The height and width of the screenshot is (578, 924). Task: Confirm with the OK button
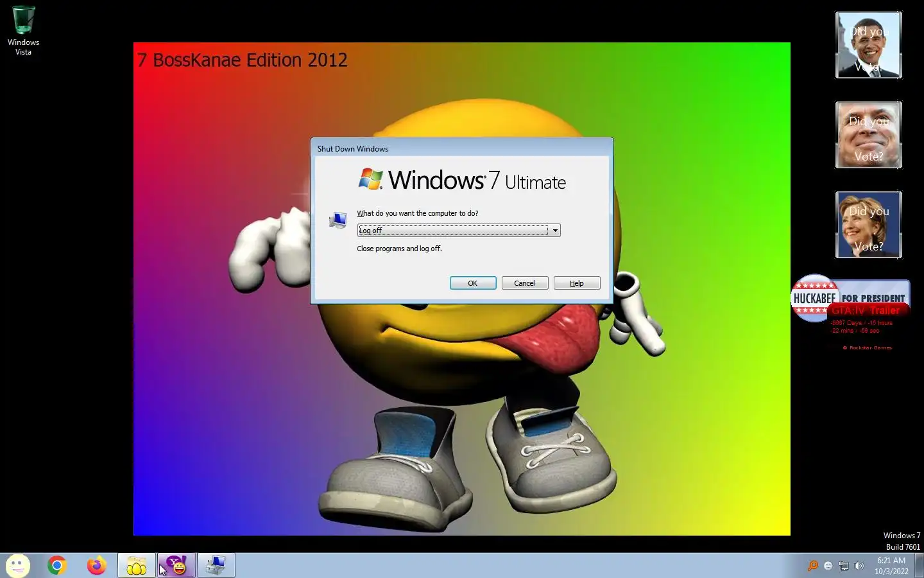473,283
